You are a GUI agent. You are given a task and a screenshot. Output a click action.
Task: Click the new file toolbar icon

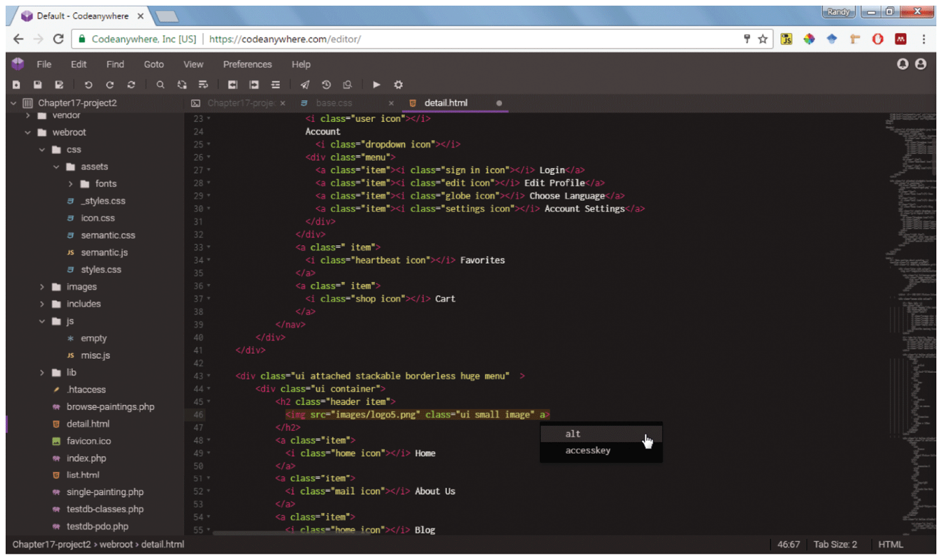pyautogui.click(x=17, y=85)
